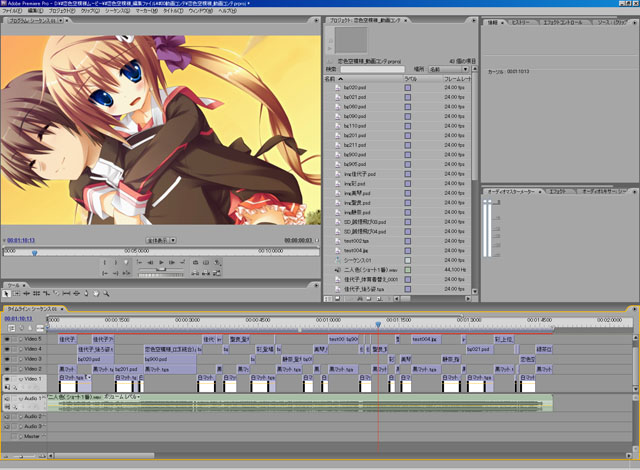This screenshot has height=470, width=640.
Task: Mute Audio 3 track speaker icon
Action: pyautogui.click(x=7, y=427)
